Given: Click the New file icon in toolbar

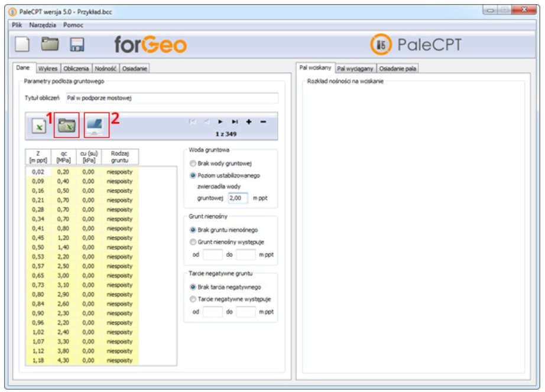Looking at the screenshot, I should pos(22,44).
